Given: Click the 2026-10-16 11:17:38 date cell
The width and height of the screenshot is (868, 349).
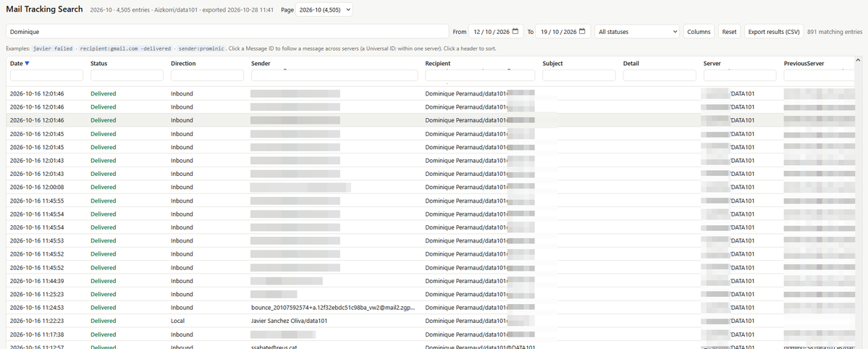Looking at the screenshot, I should click(36, 334).
